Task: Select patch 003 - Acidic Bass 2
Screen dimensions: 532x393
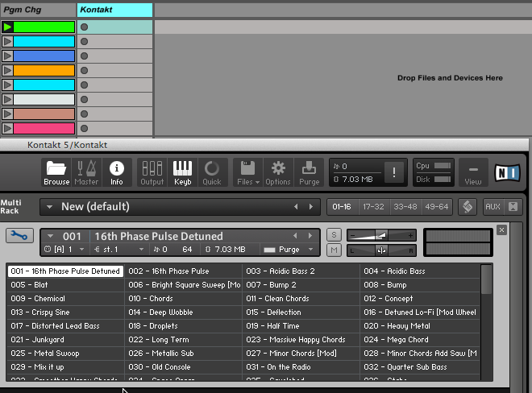Action: pos(301,271)
